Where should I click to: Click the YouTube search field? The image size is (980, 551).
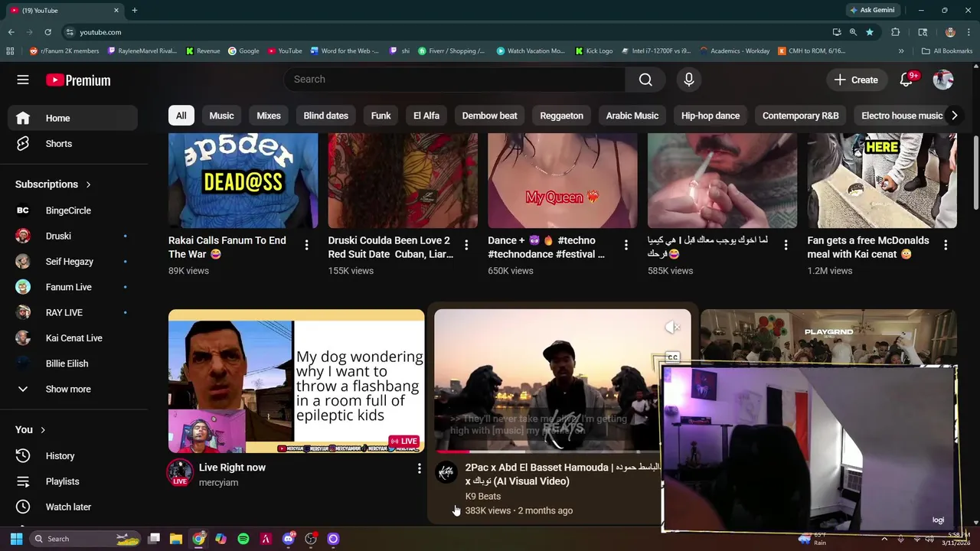point(455,80)
